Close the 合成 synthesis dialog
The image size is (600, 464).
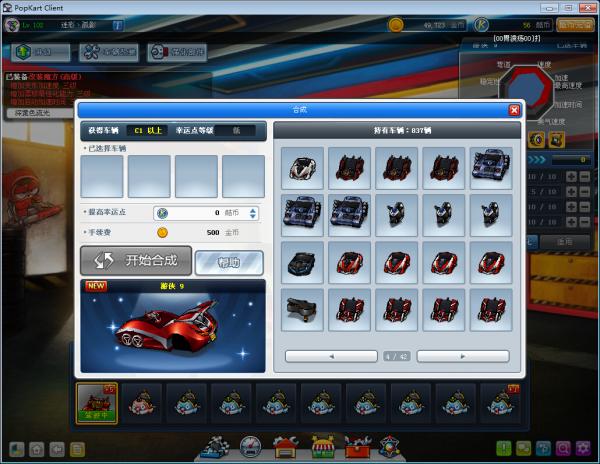pos(514,111)
